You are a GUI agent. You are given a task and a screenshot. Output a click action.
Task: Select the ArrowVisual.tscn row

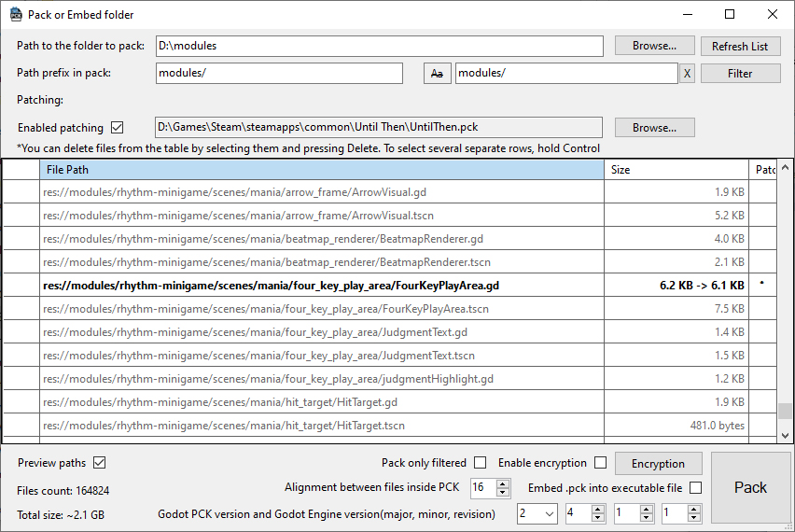tap(389, 216)
